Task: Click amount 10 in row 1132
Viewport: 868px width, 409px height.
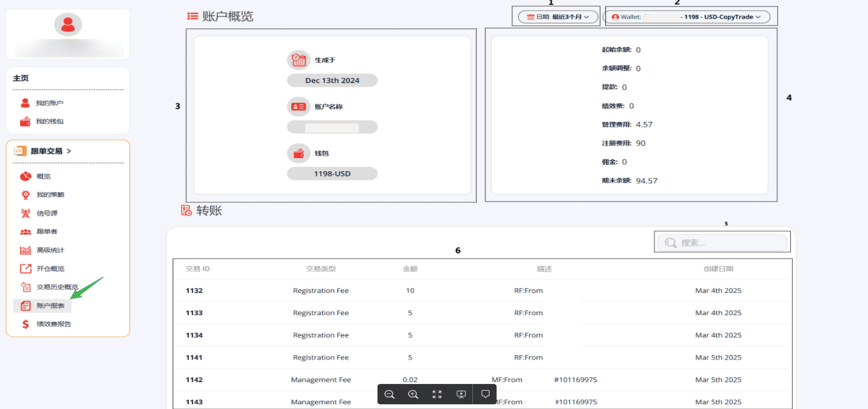Action: 410,291
